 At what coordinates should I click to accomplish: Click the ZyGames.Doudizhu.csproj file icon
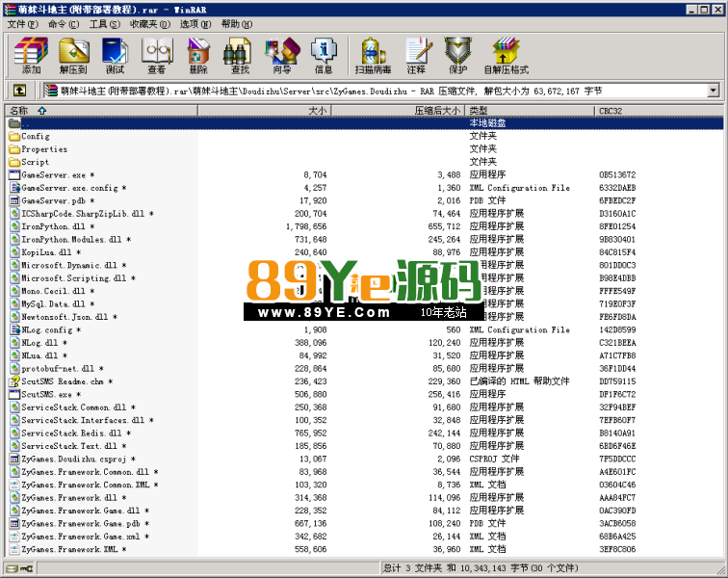(x=14, y=460)
